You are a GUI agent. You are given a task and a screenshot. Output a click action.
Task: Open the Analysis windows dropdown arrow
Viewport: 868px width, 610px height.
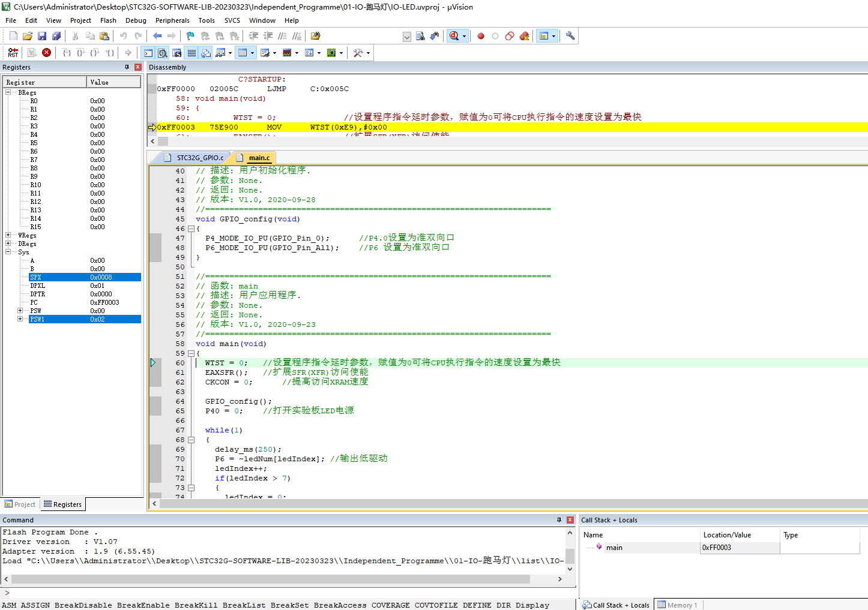coord(297,53)
